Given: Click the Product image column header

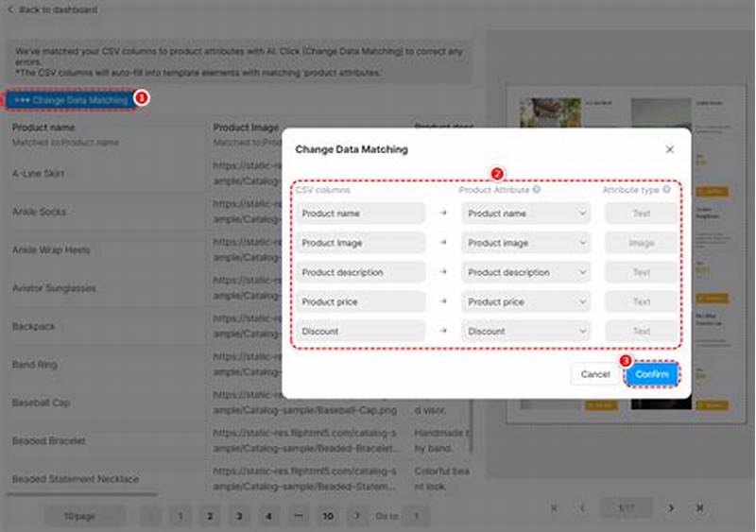Looking at the screenshot, I should pyautogui.click(x=246, y=128).
